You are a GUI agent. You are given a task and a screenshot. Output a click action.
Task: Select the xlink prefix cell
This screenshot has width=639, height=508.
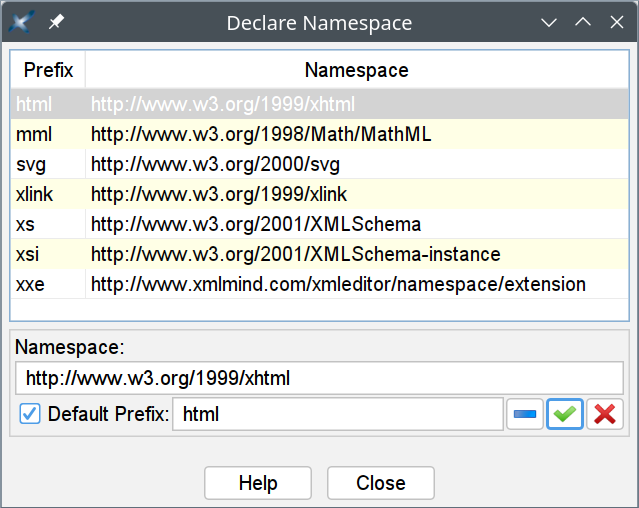[48, 194]
